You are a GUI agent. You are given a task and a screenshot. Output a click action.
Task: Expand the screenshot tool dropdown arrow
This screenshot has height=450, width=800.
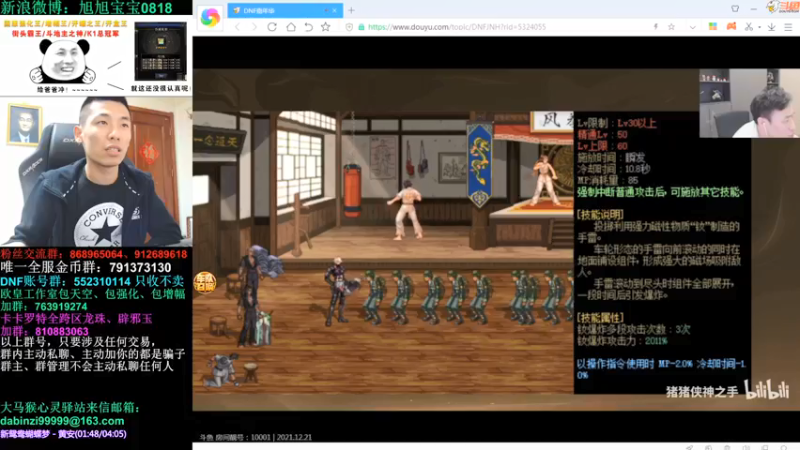[759, 28]
